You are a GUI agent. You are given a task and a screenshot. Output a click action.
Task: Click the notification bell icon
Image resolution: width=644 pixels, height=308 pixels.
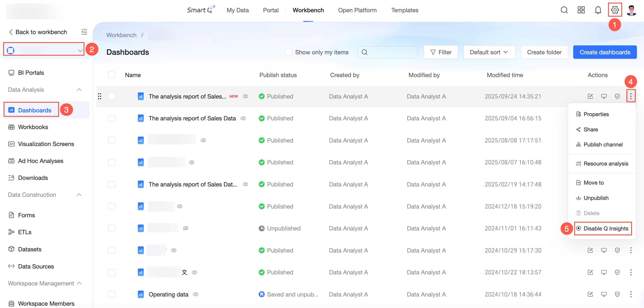pyautogui.click(x=598, y=10)
